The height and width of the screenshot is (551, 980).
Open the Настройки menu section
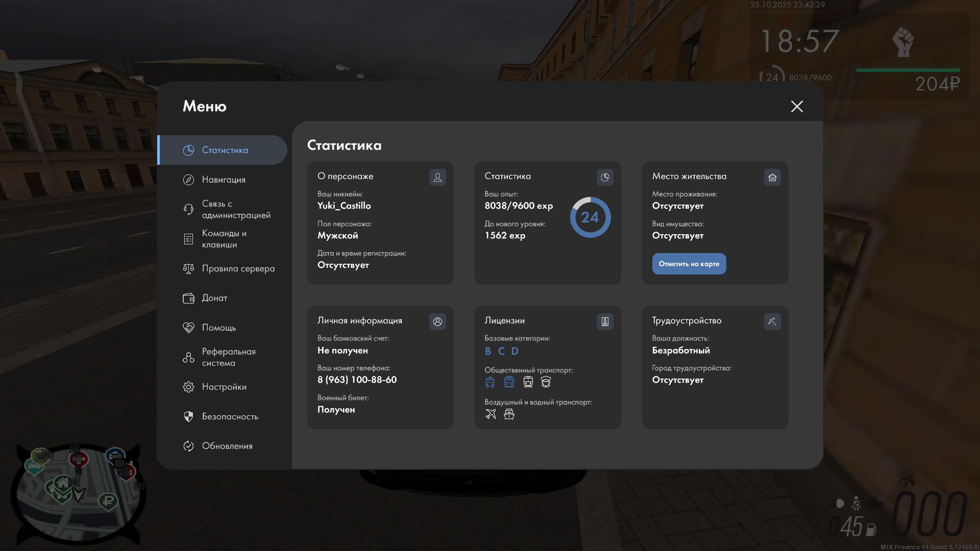224,387
